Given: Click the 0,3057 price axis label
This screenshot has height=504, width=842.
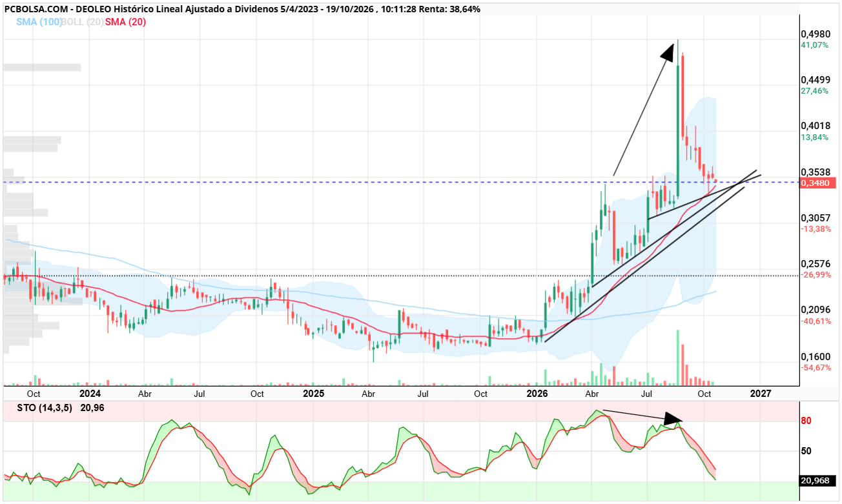Looking at the screenshot, I should (815, 218).
